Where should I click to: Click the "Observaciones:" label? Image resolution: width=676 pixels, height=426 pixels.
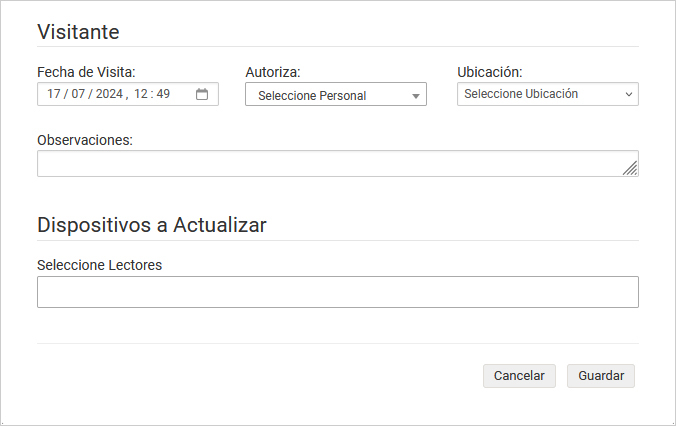(85, 140)
